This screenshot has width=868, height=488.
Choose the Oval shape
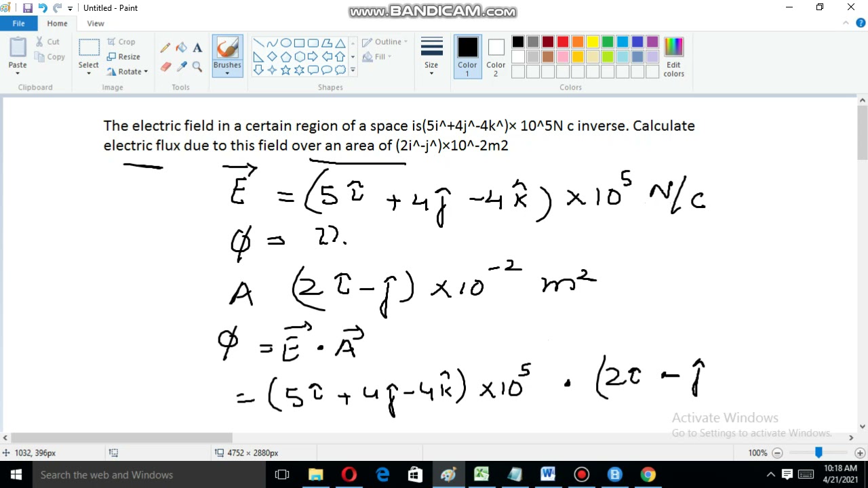click(x=285, y=43)
